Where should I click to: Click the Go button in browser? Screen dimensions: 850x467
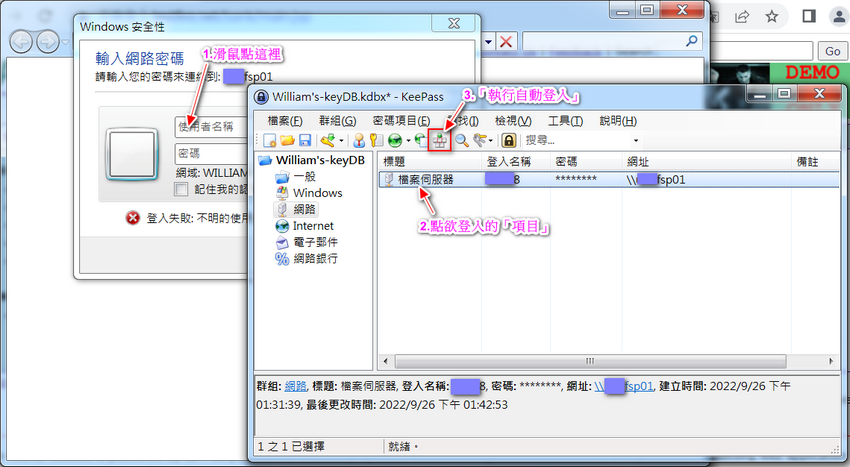(x=832, y=52)
